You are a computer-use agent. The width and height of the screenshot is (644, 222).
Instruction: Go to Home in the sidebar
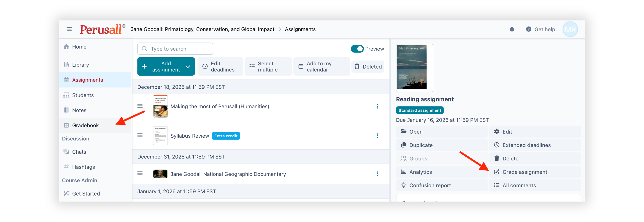pos(95,47)
